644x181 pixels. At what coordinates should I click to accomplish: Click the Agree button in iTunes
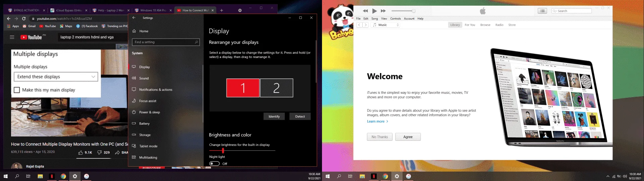tap(408, 137)
